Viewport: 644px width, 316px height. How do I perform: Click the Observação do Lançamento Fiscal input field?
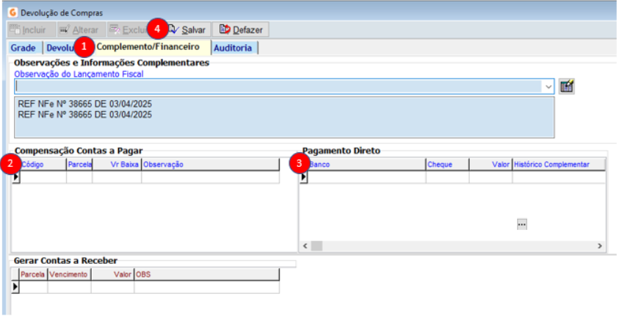[x=278, y=86]
